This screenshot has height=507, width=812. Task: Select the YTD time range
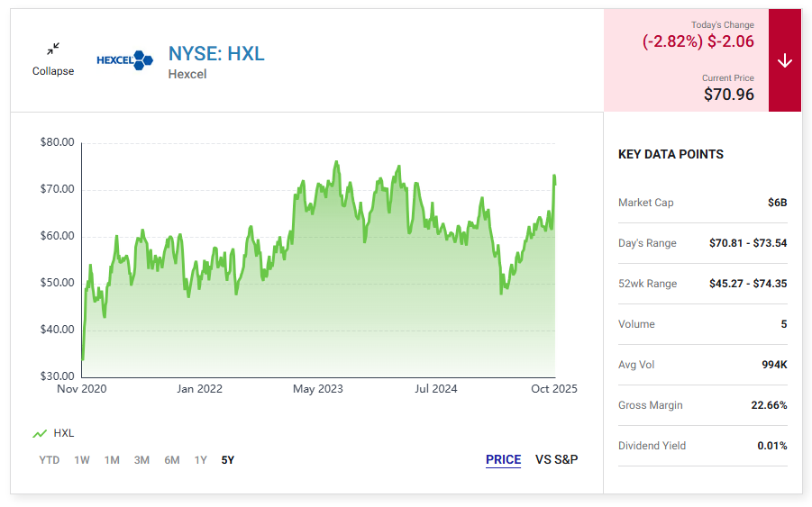click(50, 460)
